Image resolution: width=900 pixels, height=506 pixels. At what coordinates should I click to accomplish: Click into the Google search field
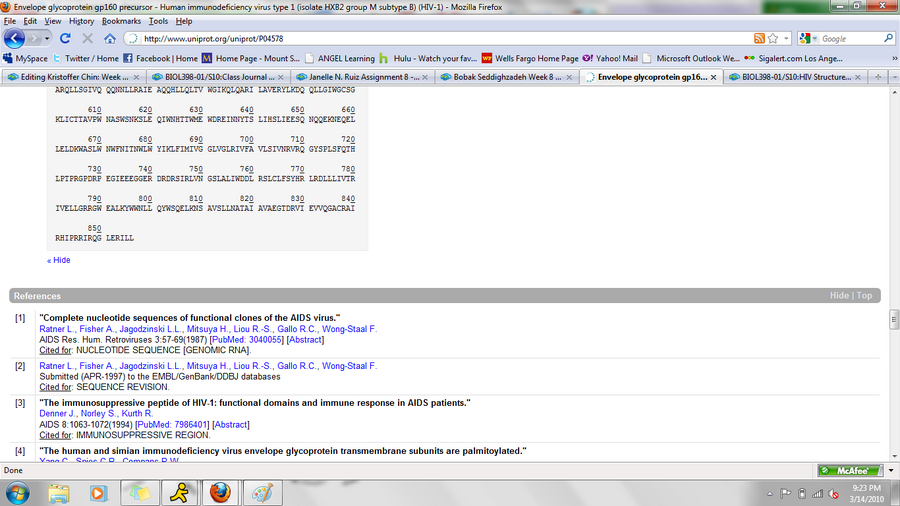[848, 38]
